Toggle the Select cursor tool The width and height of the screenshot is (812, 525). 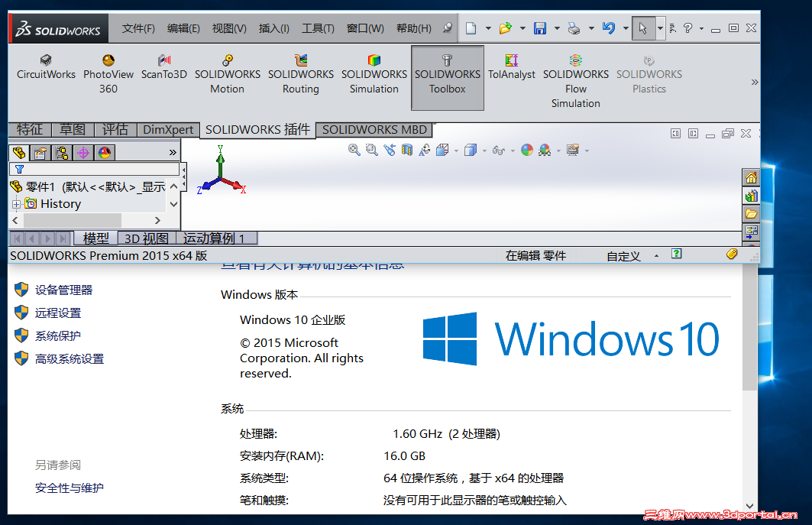click(643, 28)
